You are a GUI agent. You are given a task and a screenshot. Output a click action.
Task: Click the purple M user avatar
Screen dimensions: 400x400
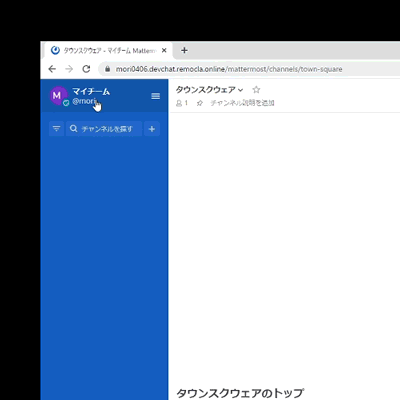point(58,95)
